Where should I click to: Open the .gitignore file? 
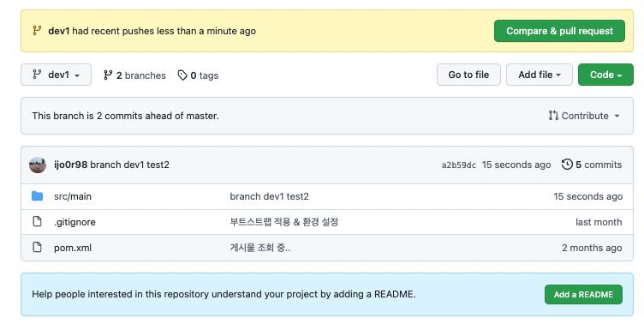(75, 222)
